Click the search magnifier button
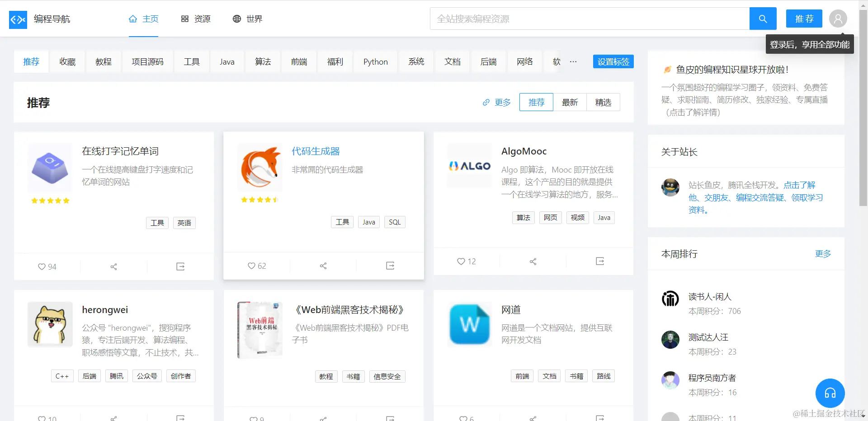The height and width of the screenshot is (421, 868). (x=763, y=19)
